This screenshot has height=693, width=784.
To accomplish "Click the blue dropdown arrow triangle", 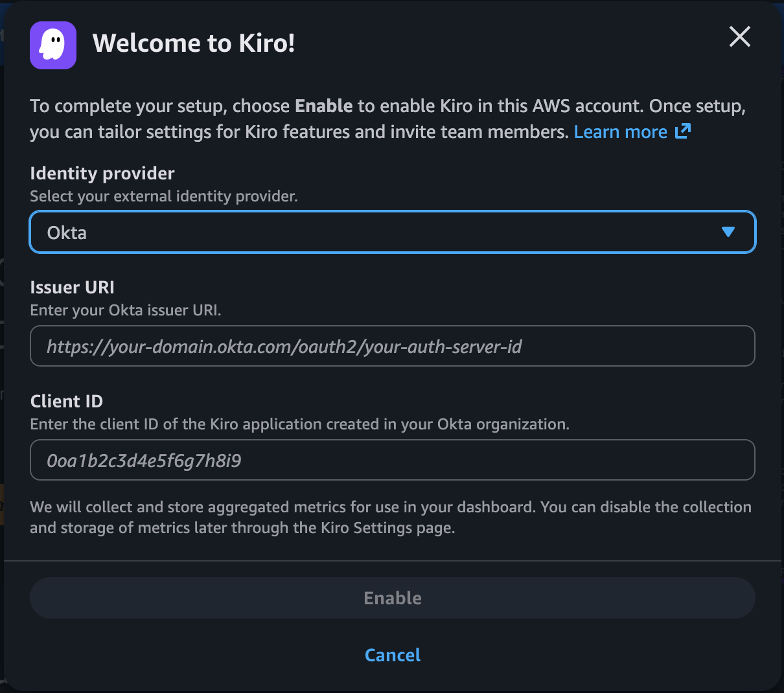I will (x=728, y=232).
